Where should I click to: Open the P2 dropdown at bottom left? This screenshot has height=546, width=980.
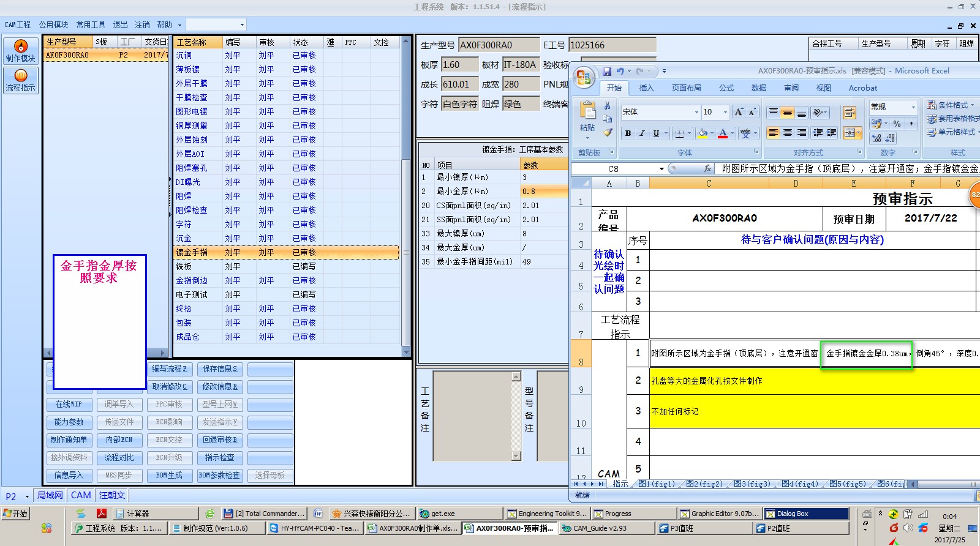(x=27, y=496)
